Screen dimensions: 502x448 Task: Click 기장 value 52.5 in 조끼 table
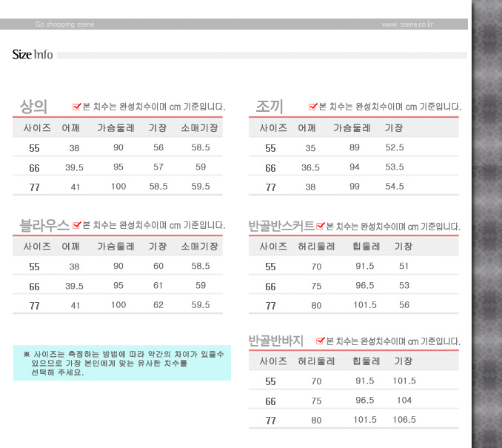pos(395,147)
